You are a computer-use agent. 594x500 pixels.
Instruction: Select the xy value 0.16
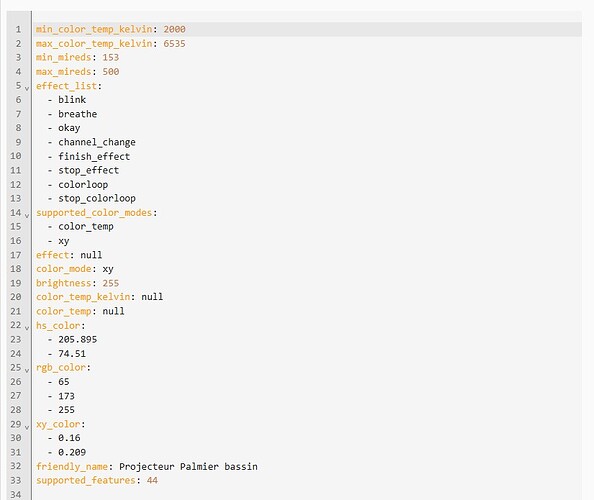coord(69,438)
